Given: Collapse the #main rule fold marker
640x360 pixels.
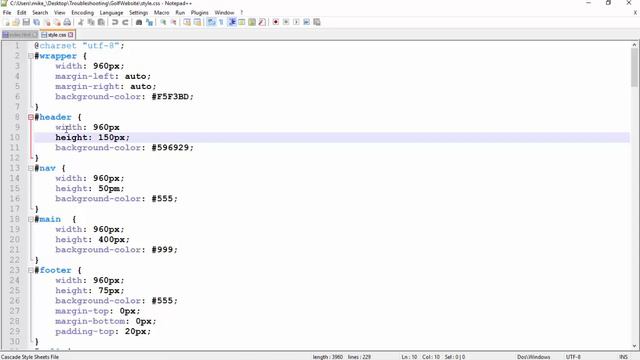Looking at the screenshot, I should [31, 219].
